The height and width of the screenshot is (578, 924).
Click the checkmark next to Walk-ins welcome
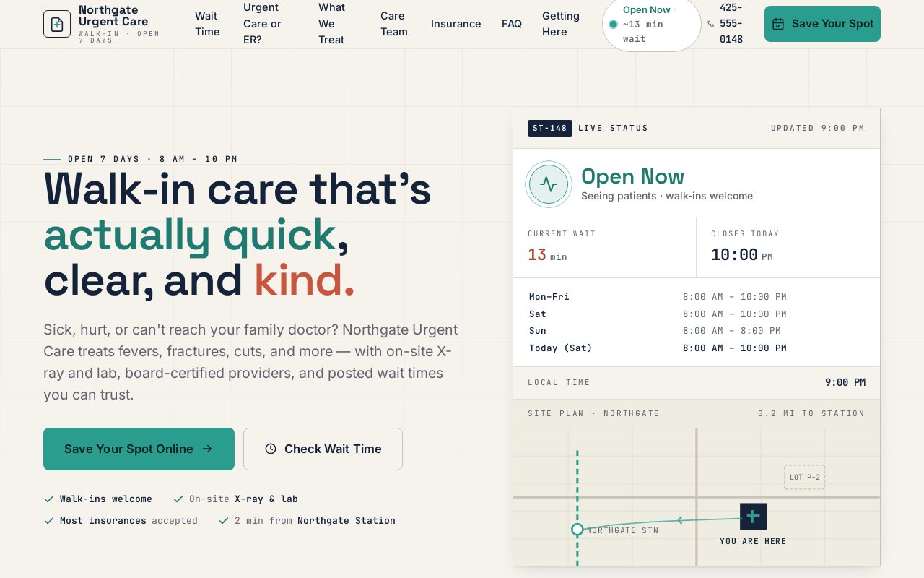49,499
